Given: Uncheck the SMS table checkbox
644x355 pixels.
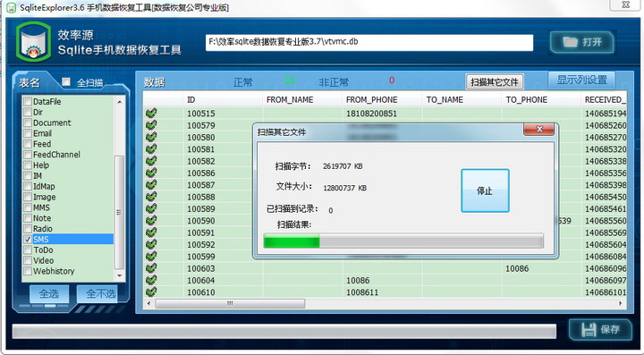Looking at the screenshot, I should coord(28,239).
